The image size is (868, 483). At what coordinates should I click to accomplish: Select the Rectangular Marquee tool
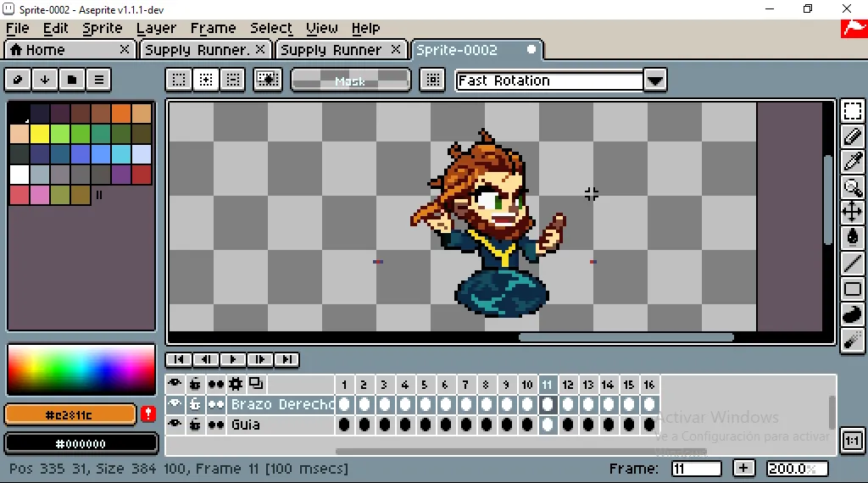pos(852,112)
